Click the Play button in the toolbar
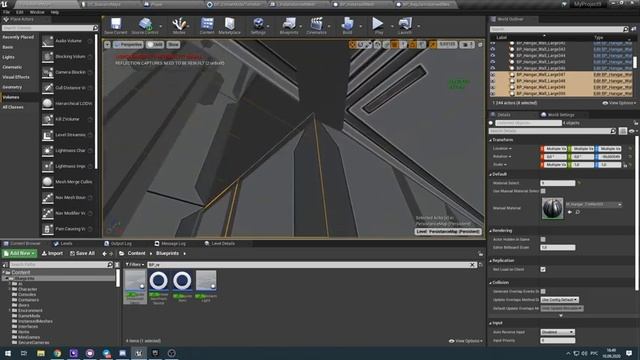Screen dimensions: 640x360 [378, 26]
